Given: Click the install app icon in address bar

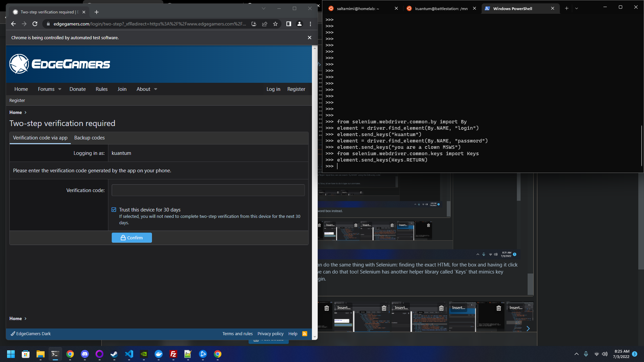Looking at the screenshot, I should (254, 24).
